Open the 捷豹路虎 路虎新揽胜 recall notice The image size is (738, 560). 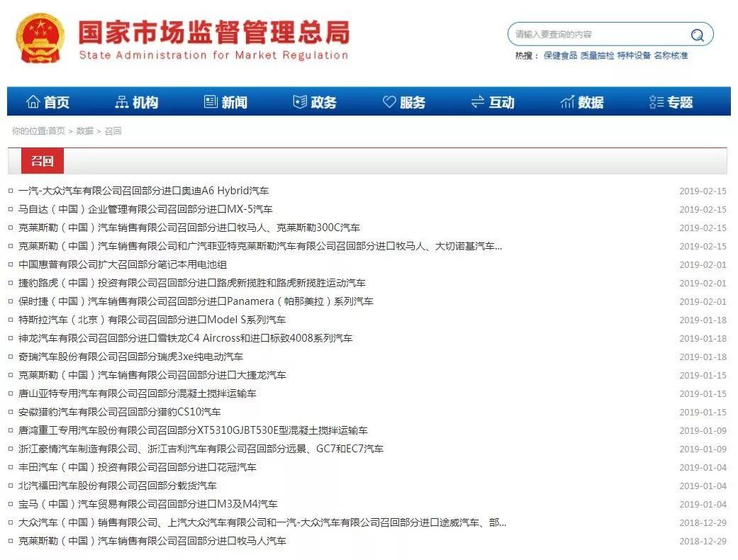click(191, 283)
